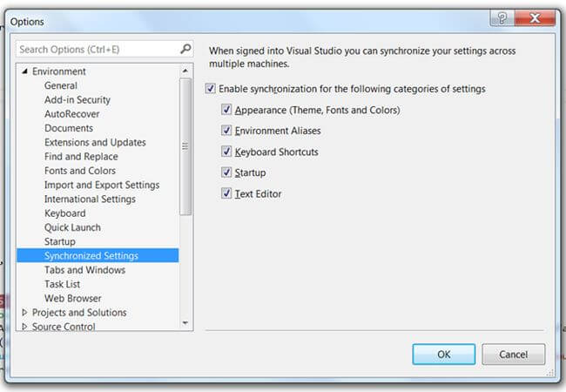Expand Projects and Solutions node

point(24,313)
